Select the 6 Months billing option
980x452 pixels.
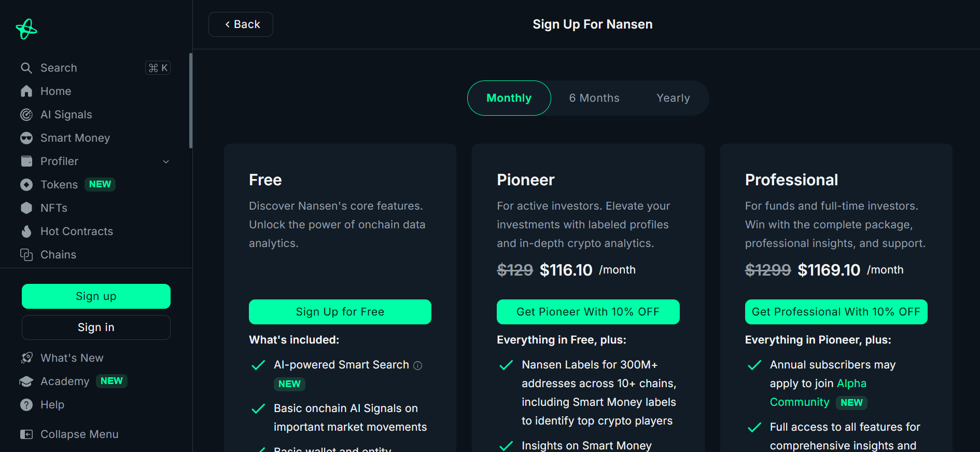point(594,98)
